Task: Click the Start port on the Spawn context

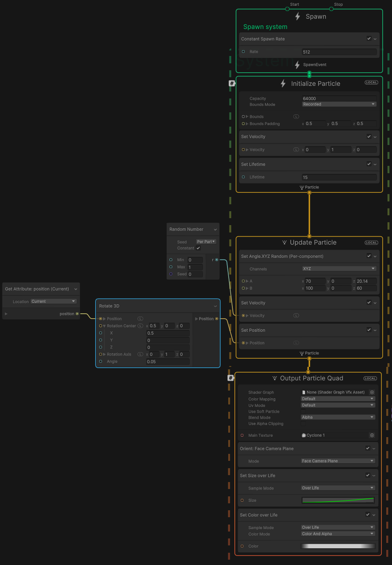Action: [287, 9]
